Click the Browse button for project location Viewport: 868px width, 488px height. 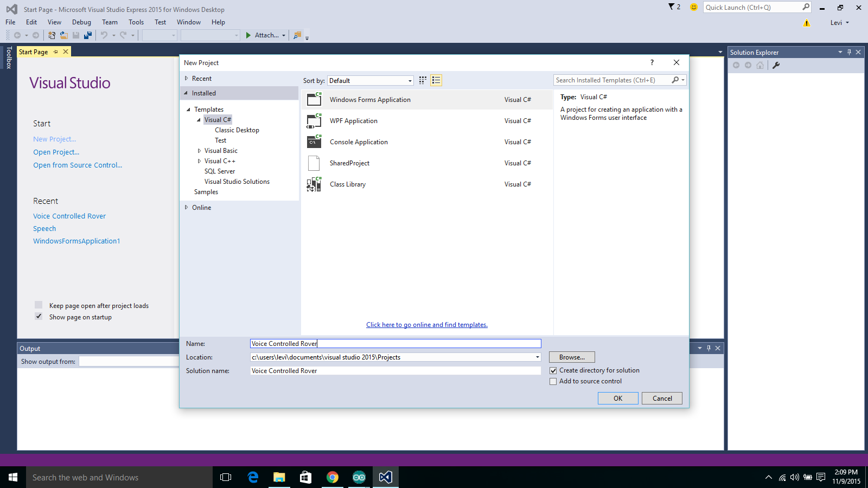point(571,357)
